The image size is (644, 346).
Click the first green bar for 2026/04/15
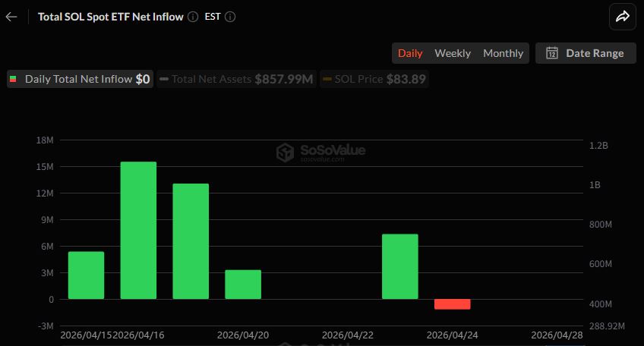coord(86,275)
